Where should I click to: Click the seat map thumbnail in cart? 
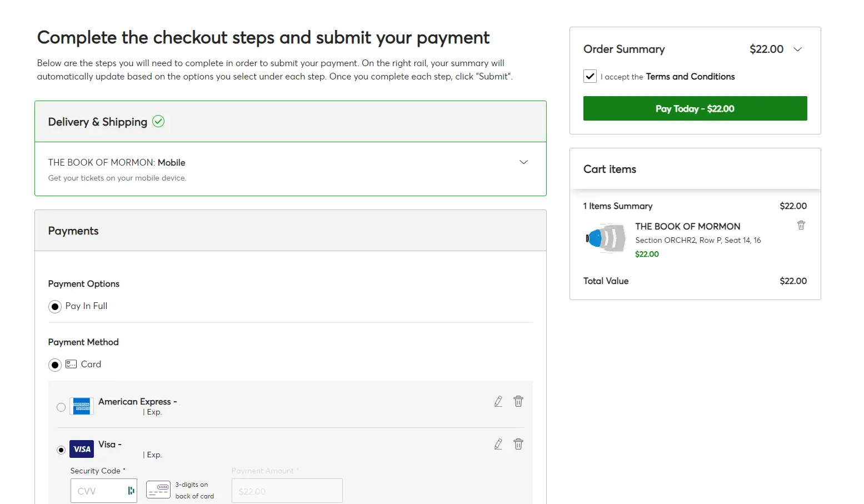[x=606, y=238]
